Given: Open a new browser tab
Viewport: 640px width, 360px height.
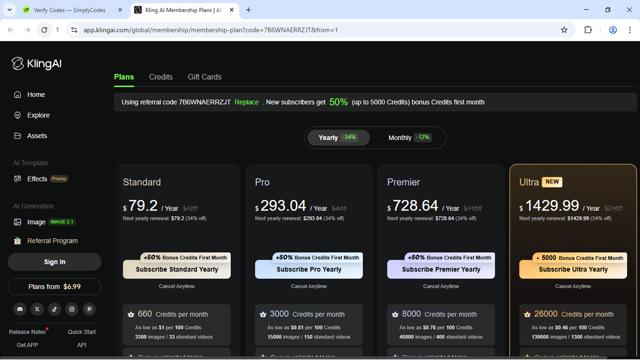Looking at the screenshot, I should (248, 10).
